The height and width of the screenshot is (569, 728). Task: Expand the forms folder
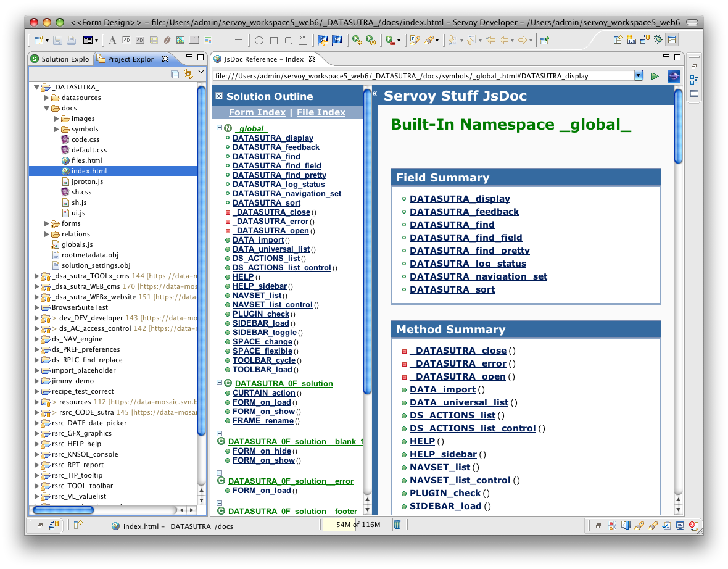click(x=46, y=223)
